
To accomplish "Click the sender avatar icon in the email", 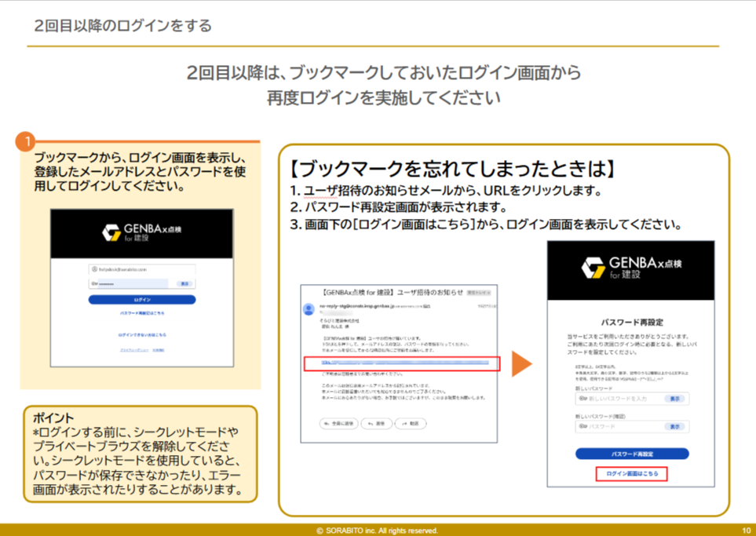I will [309, 309].
